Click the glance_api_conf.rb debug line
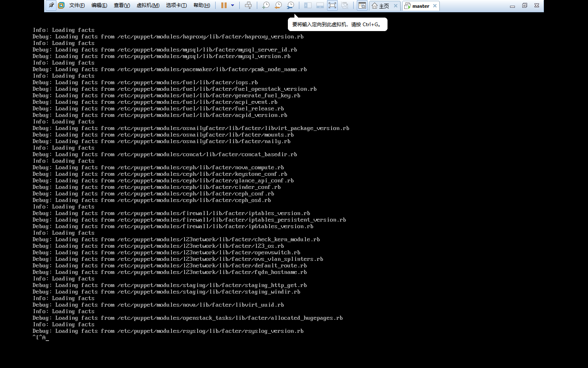This screenshot has height=368, width=588. (x=163, y=181)
